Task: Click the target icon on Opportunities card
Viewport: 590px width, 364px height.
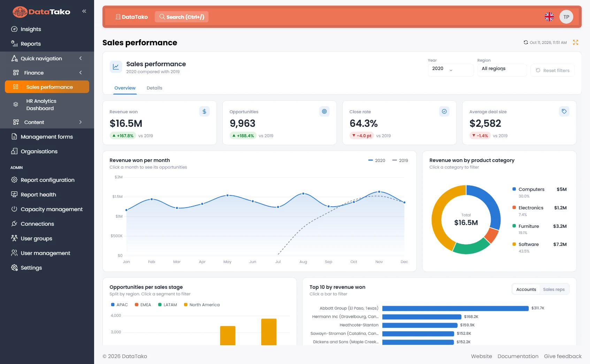Action: coord(324,111)
